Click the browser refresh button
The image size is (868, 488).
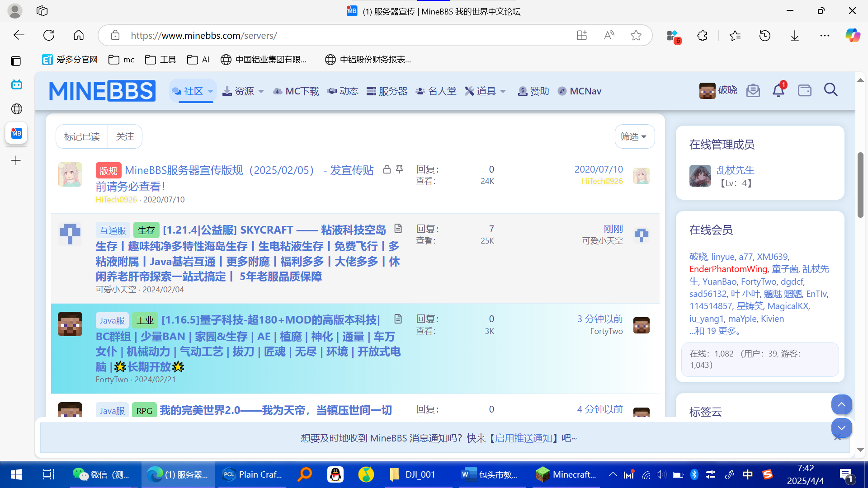pos(49,35)
